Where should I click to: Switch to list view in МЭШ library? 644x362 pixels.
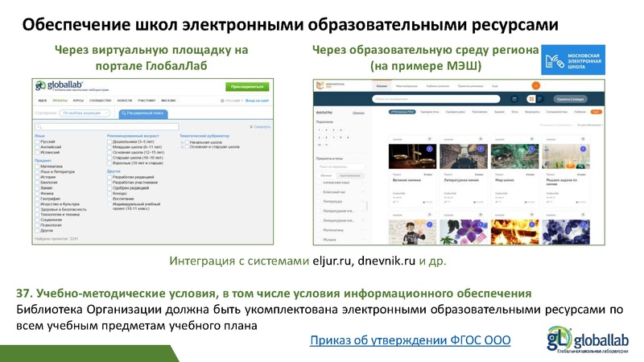540,99
